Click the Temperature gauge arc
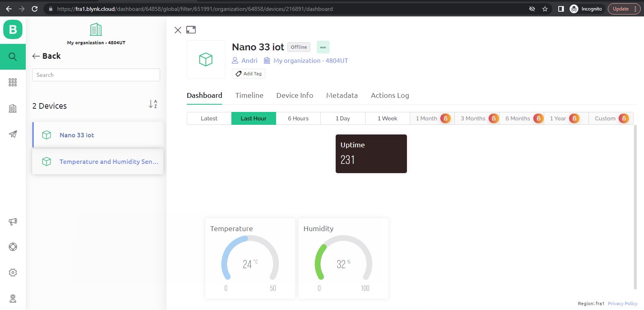644x310 pixels. (x=250, y=258)
